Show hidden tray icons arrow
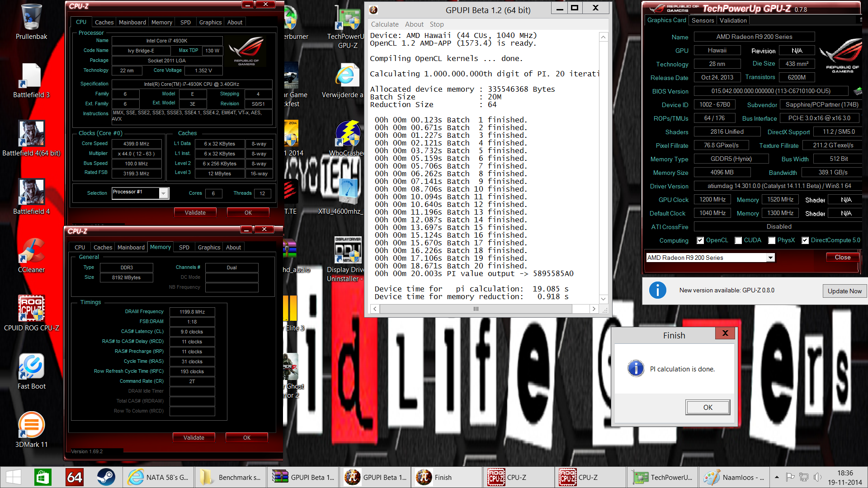 pos(777,477)
